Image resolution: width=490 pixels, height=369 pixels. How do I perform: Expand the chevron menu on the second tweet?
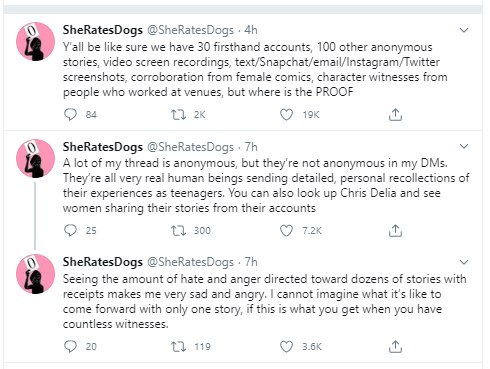coord(464,146)
